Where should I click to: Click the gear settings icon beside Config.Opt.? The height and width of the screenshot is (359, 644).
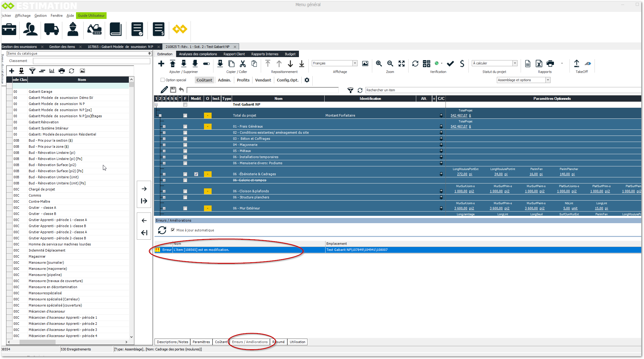click(307, 80)
